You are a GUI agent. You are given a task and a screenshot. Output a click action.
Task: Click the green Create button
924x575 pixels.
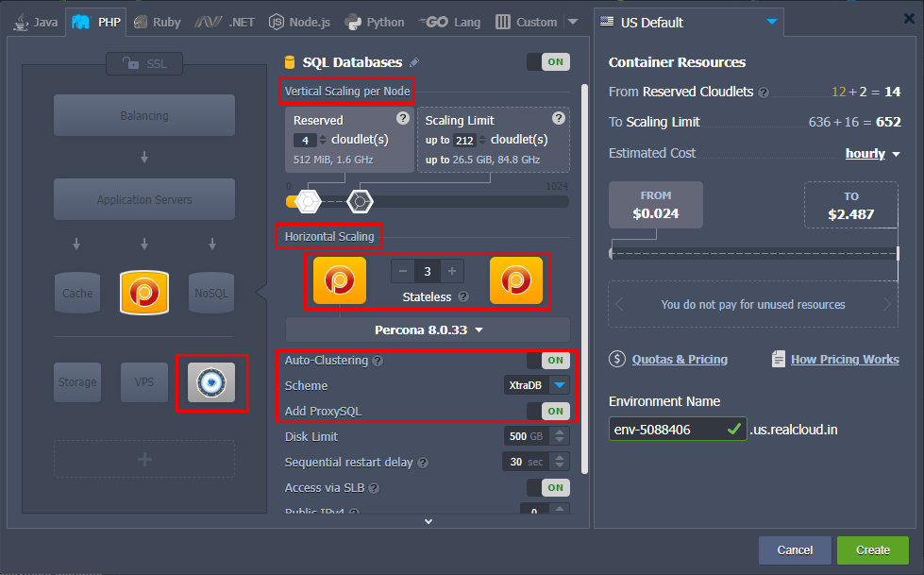(872, 550)
